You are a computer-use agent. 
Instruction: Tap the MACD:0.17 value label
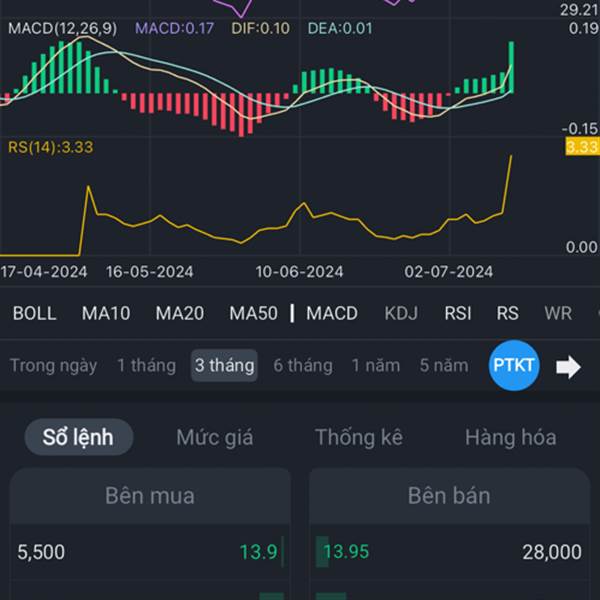tap(174, 28)
